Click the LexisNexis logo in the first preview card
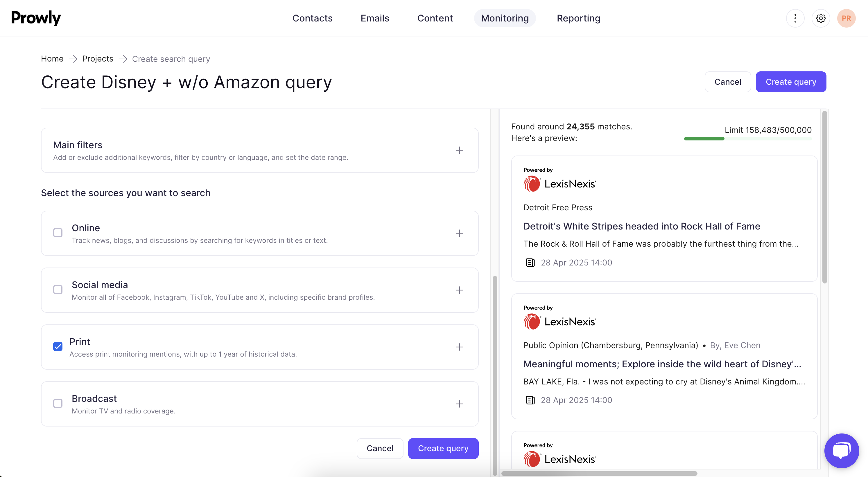 point(560,184)
